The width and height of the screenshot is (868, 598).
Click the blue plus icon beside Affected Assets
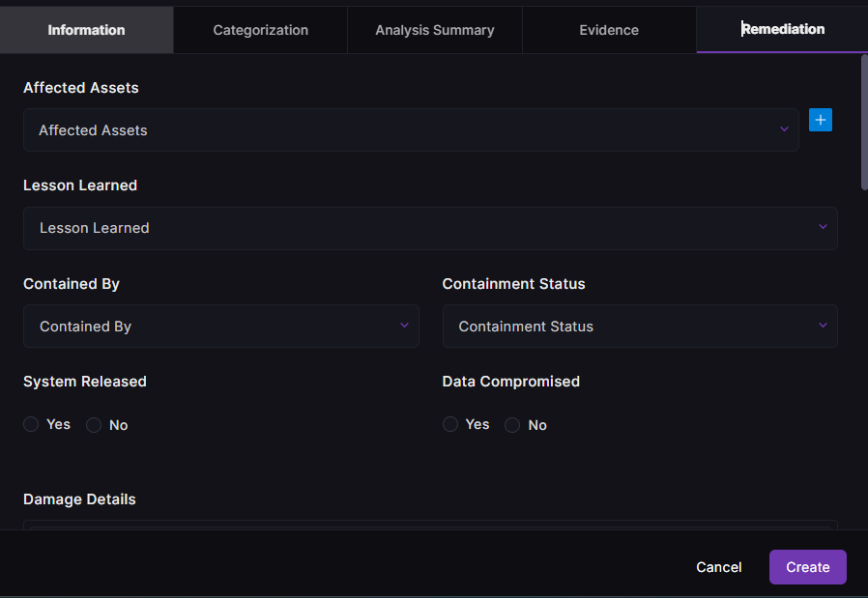821,120
